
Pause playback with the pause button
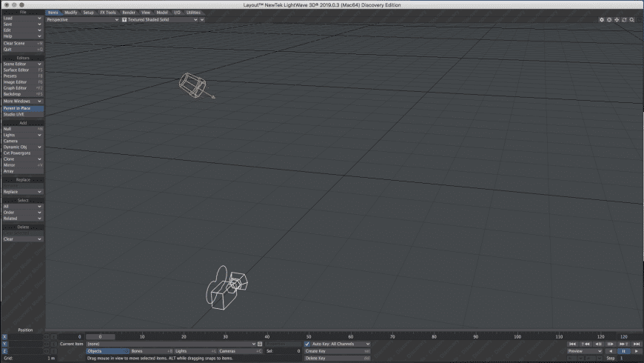[623, 351]
